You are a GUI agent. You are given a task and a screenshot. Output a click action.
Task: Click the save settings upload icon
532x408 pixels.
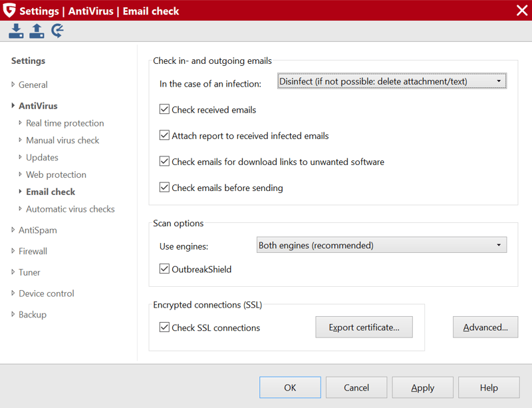[37, 31]
